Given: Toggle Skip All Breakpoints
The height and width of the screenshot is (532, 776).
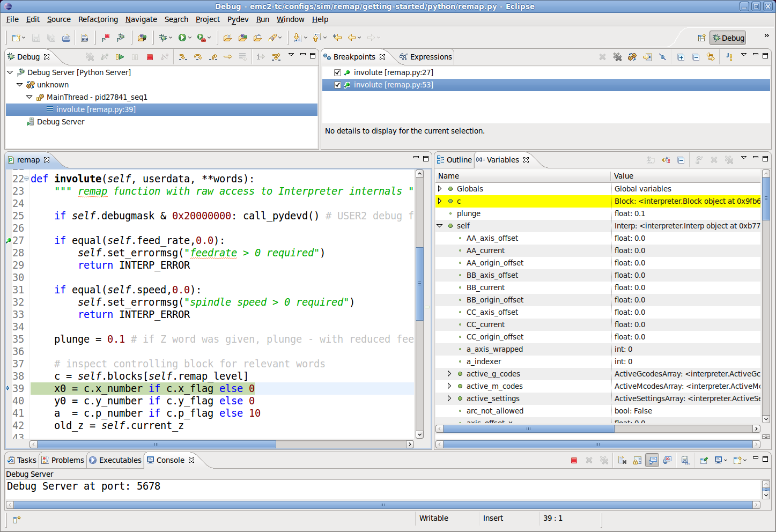Looking at the screenshot, I should [x=662, y=56].
